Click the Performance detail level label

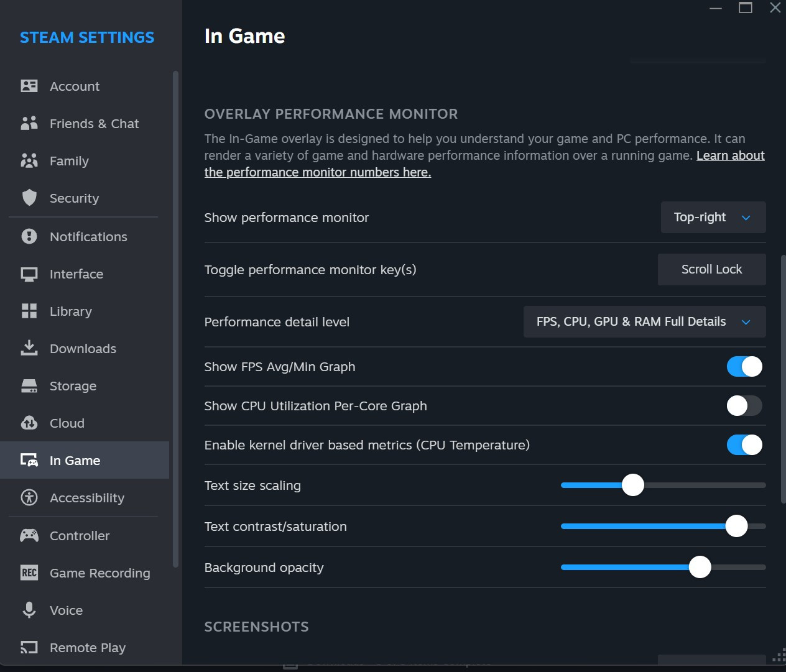tap(277, 322)
